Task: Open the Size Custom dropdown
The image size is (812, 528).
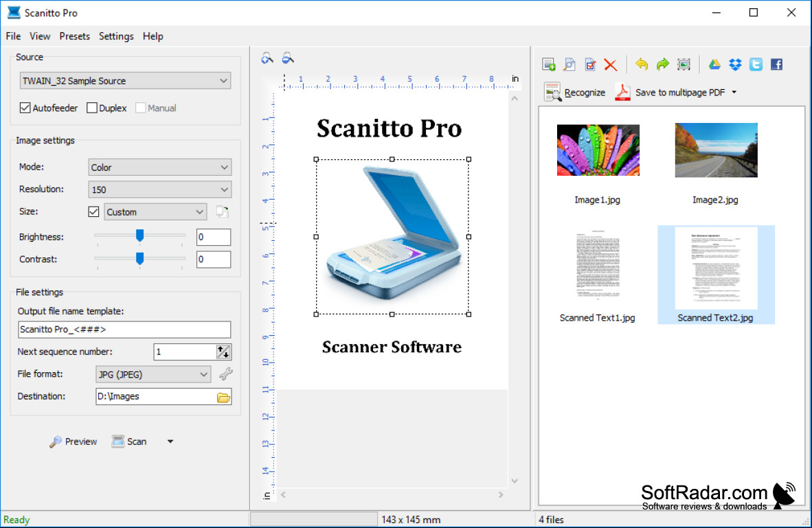Action: coord(155,211)
